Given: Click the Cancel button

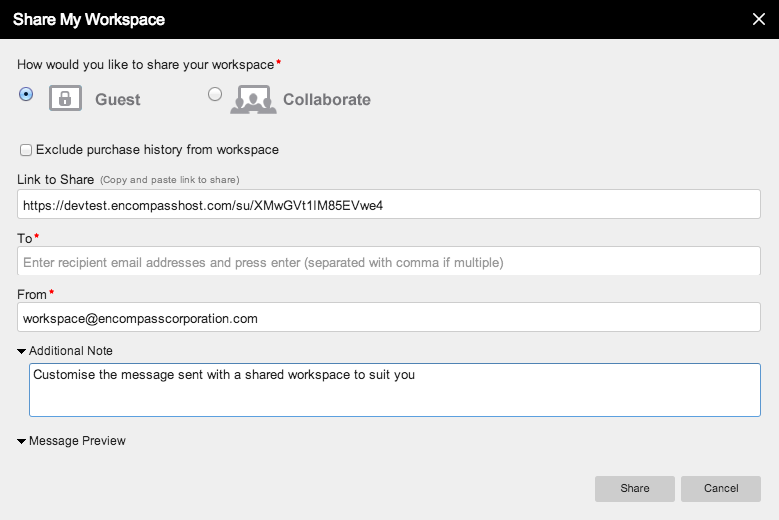Looking at the screenshot, I should point(721,489).
